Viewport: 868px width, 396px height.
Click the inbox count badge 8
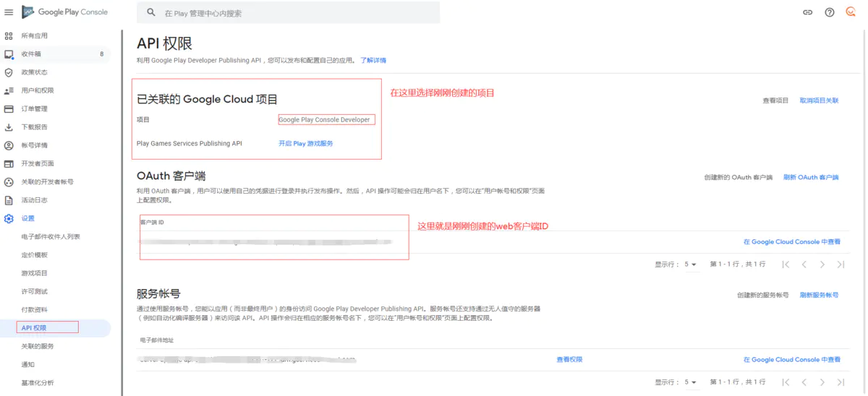101,54
